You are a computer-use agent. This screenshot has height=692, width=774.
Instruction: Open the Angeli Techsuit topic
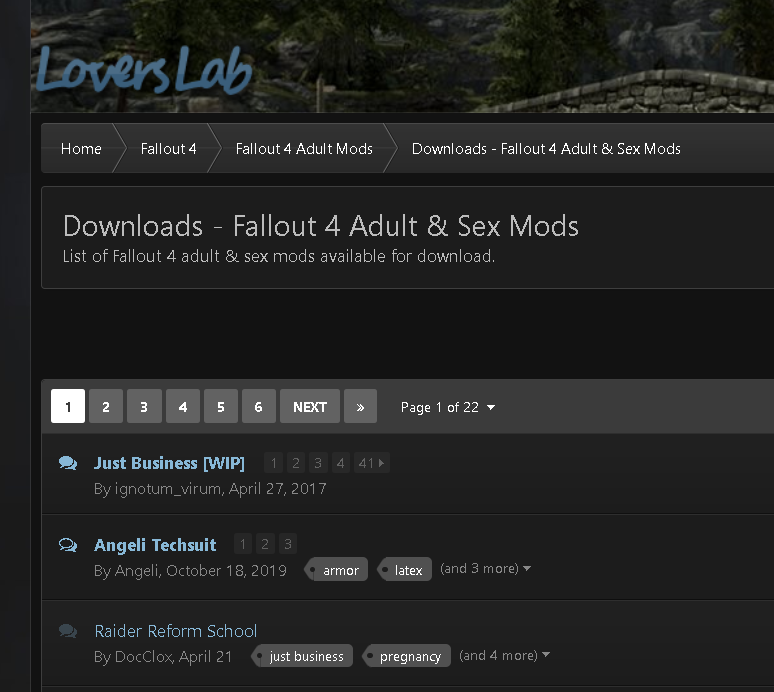point(155,545)
